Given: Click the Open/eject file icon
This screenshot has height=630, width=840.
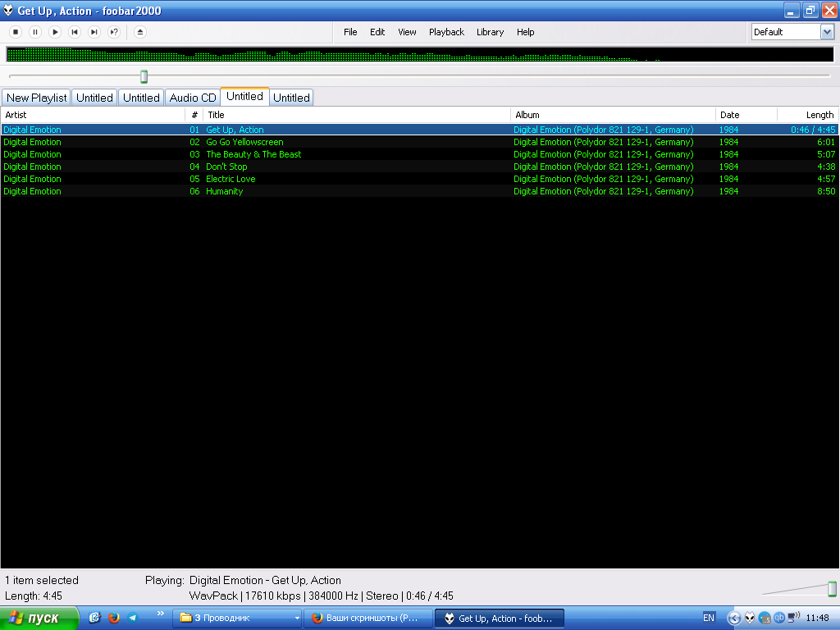Looking at the screenshot, I should pos(140,32).
